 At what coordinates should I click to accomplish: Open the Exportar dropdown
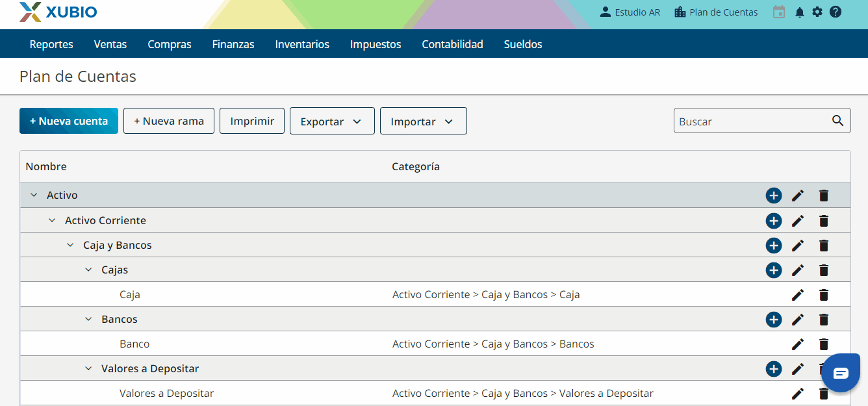click(x=332, y=121)
